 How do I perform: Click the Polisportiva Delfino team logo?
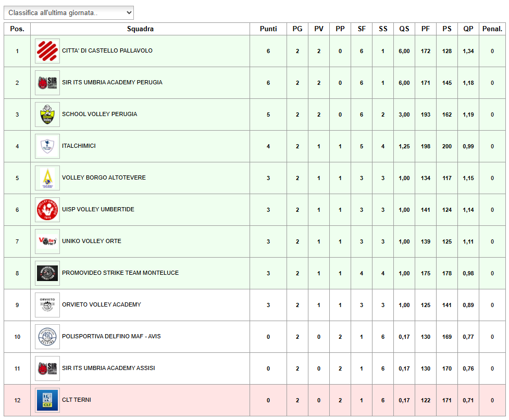click(x=47, y=337)
